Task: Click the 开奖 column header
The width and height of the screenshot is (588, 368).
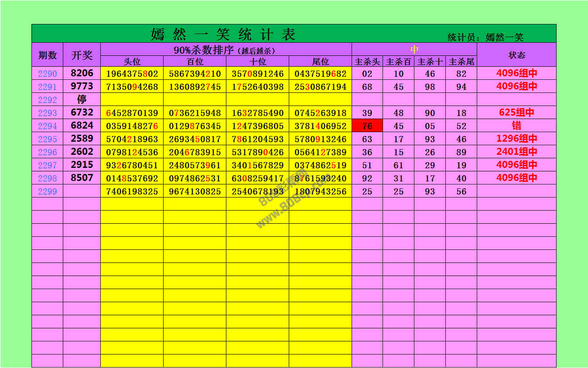Action: pos(82,55)
